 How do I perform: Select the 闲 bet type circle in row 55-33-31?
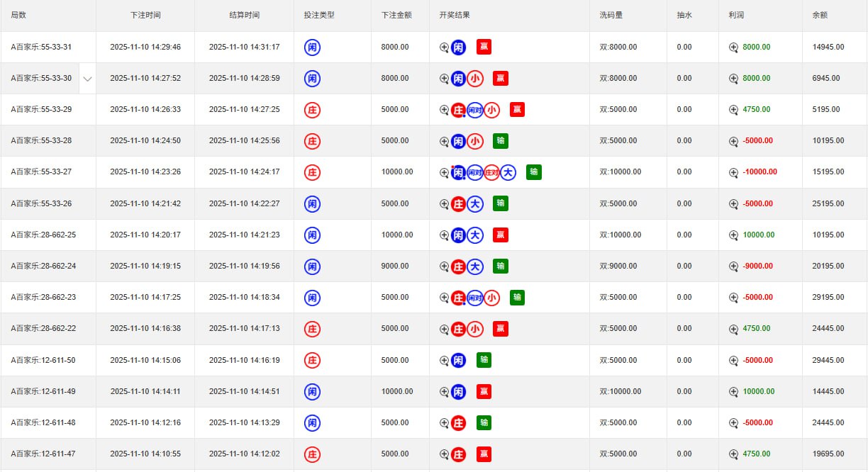(x=312, y=47)
